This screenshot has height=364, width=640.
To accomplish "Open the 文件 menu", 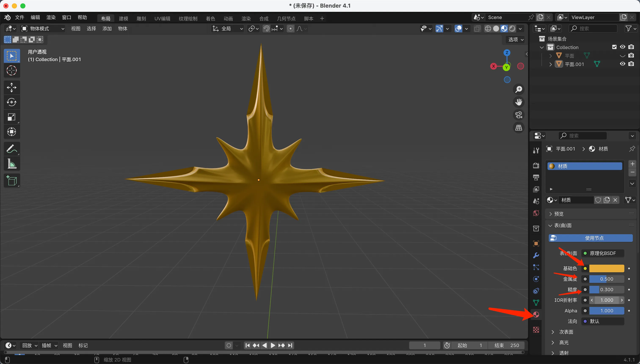I will (19, 18).
